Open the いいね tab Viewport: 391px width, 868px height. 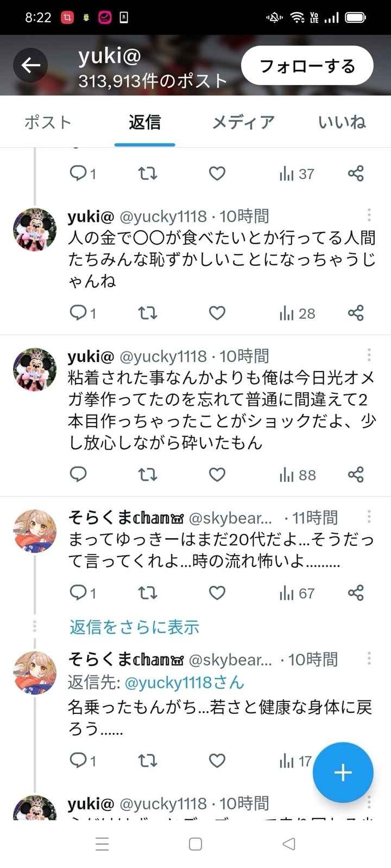[342, 123]
